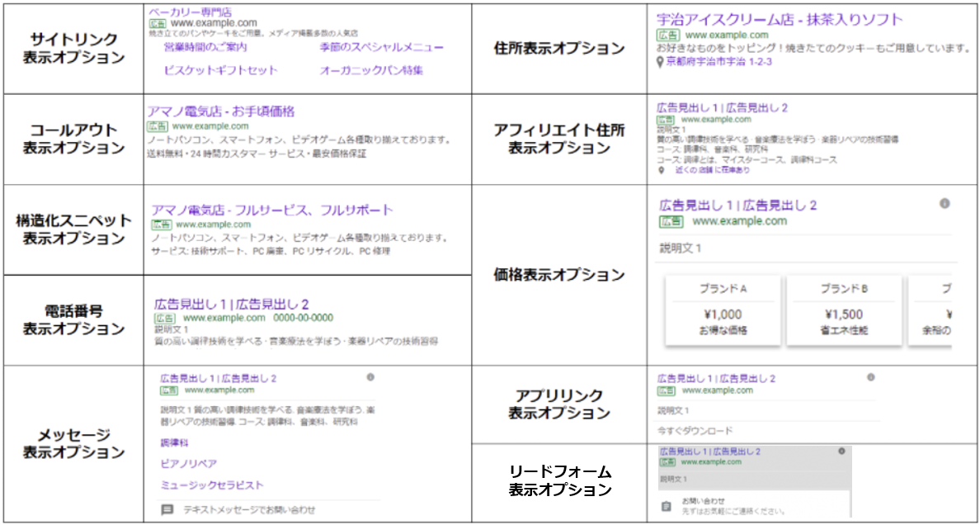Select the ブランド A price card

point(723,310)
